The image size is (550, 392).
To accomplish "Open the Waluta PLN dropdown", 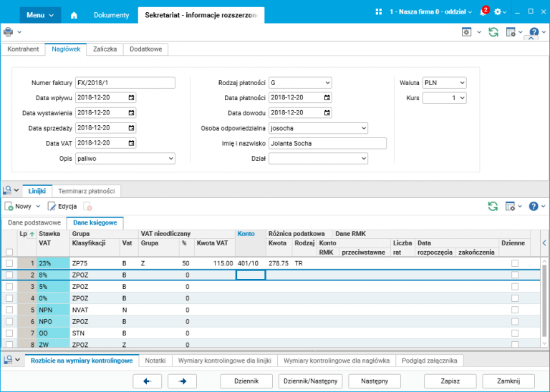I will (461, 83).
